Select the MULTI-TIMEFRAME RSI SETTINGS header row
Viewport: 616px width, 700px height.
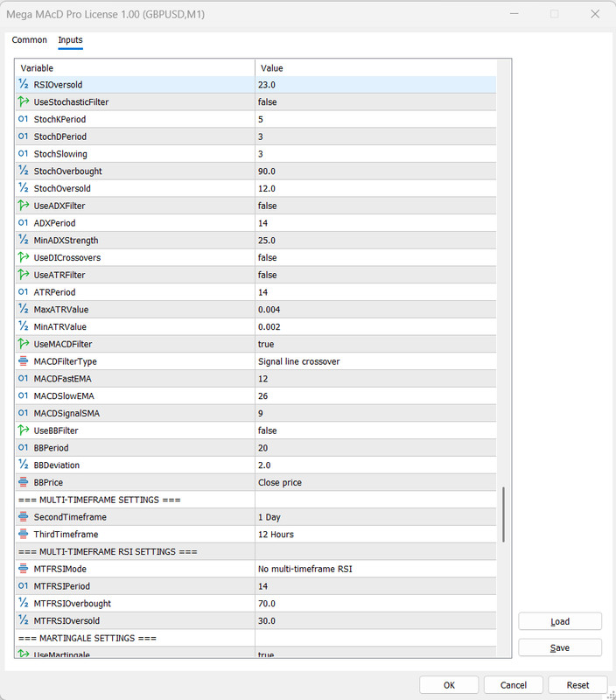(255, 552)
